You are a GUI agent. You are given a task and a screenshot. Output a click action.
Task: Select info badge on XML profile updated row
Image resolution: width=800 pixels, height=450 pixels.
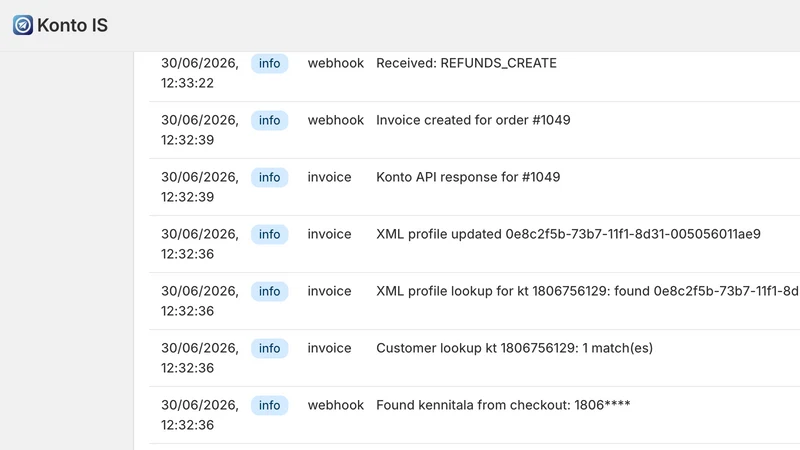[269, 234]
